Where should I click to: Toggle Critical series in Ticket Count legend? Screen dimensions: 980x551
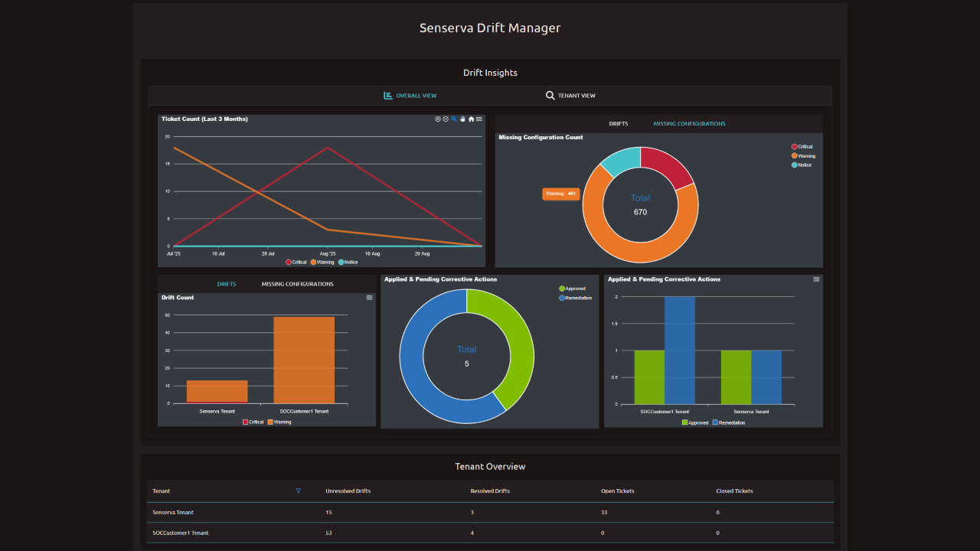pos(296,262)
